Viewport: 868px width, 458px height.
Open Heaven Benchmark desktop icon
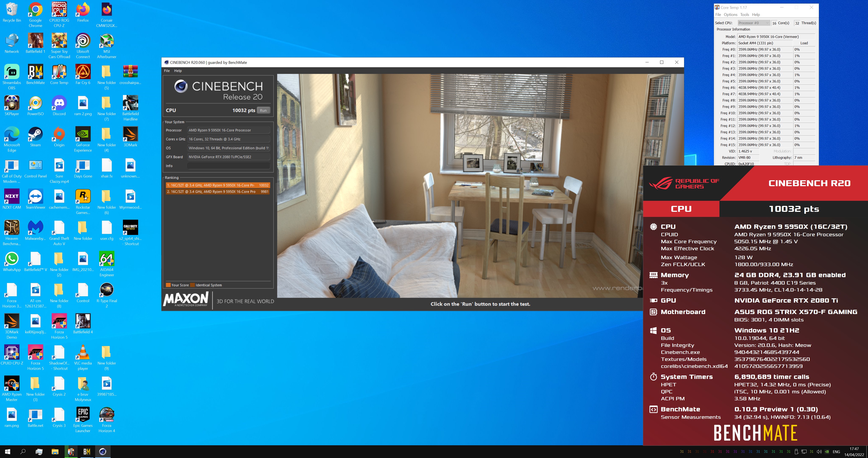pos(12,233)
